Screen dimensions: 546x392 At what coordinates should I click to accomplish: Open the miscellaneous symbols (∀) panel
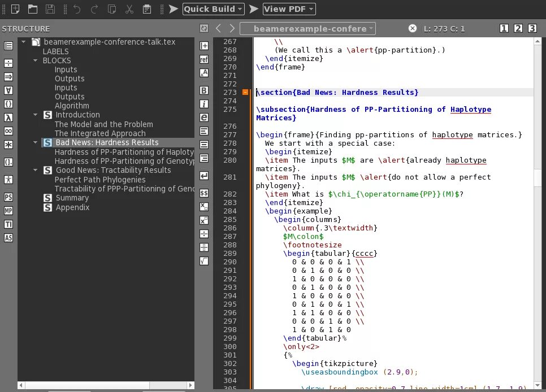tap(8, 90)
